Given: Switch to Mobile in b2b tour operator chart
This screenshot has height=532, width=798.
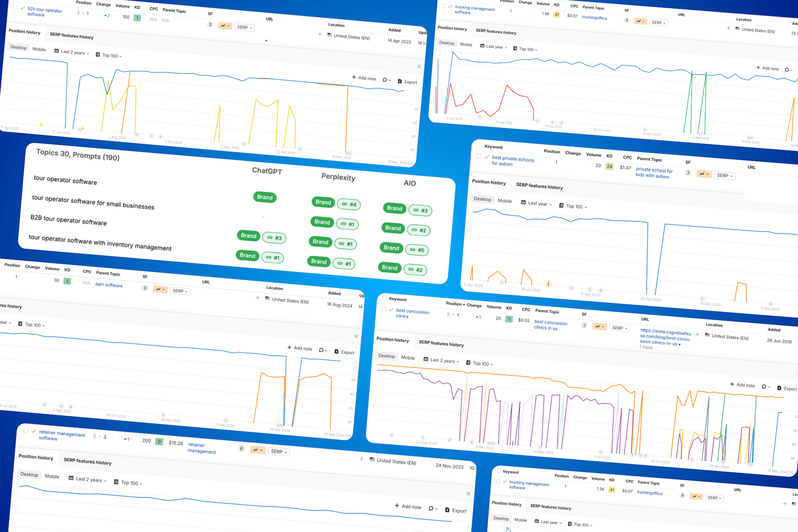Looking at the screenshot, I should pyautogui.click(x=39, y=49).
